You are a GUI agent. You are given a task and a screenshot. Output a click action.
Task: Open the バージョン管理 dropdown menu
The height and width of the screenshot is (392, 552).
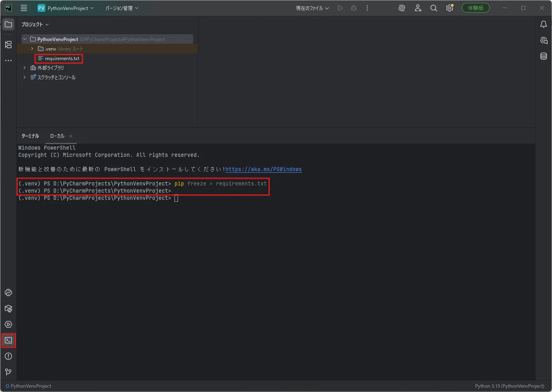(x=122, y=8)
